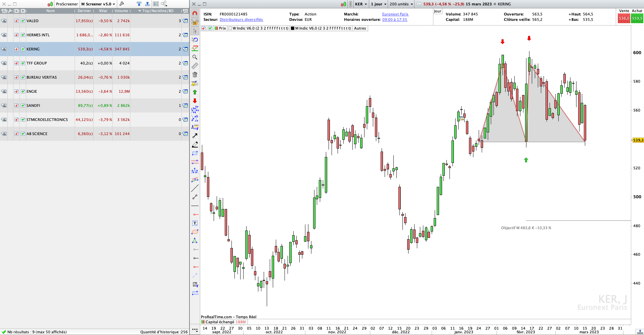Select the Jour tab in quote panel

point(437,11)
